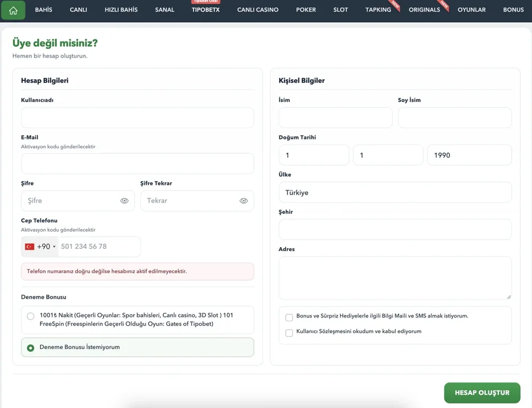Image resolution: width=532 pixels, height=408 pixels.
Task: Focus the Şehir input field
Action: click(395, 229)
